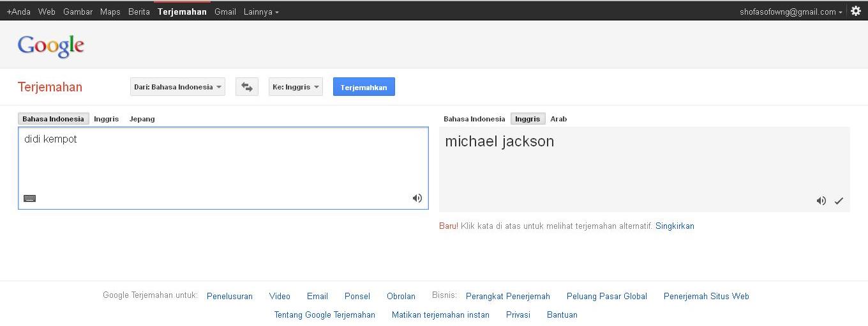This screenshot has height=326, width=868.
Task: Go to Gambar in the top bar
Action: (x=78, y=12)
